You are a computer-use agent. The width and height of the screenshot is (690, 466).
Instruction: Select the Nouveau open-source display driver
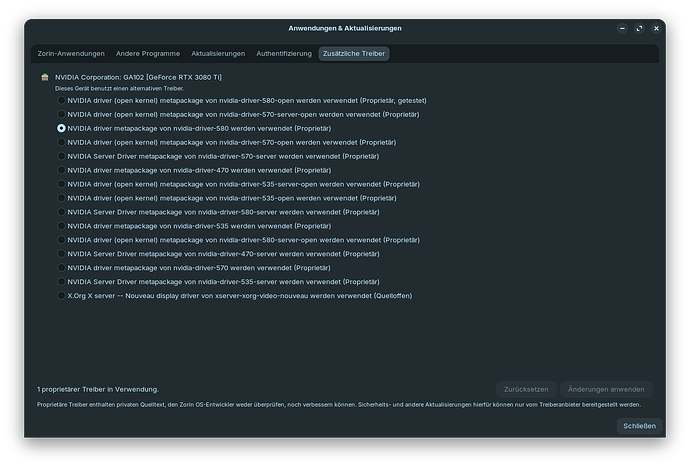click(x=62, y=296)
